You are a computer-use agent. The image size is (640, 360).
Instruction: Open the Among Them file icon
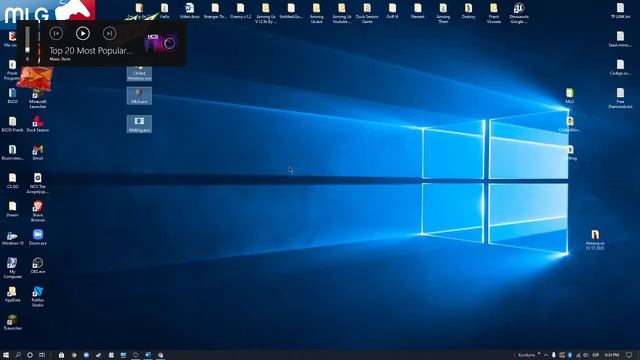point(443,13)
